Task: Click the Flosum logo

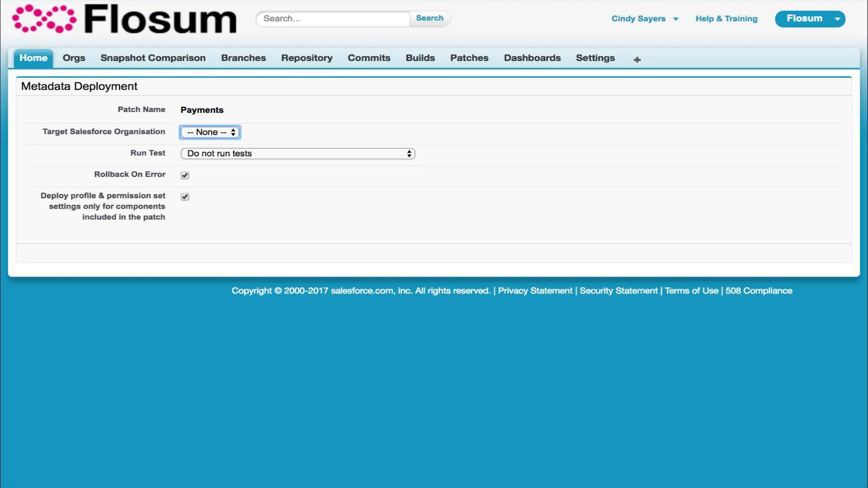Action: pyautogui.click(x=124, y=19)
